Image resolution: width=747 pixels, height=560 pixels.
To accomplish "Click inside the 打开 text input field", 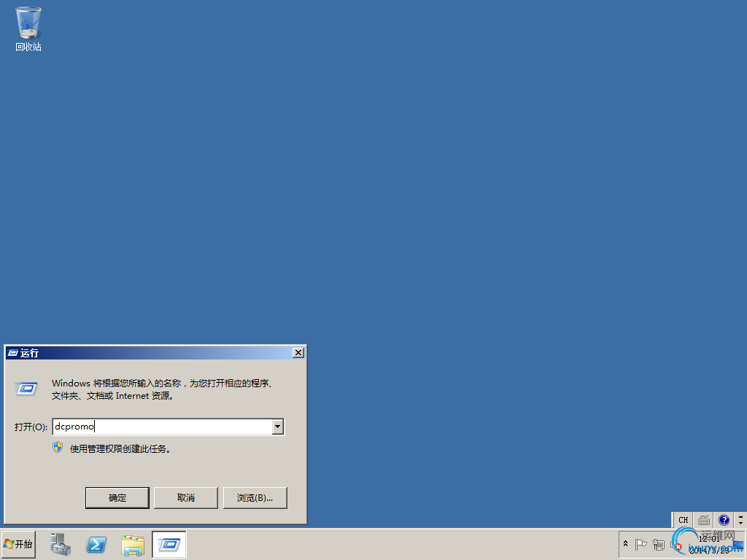I will [160, 427].
